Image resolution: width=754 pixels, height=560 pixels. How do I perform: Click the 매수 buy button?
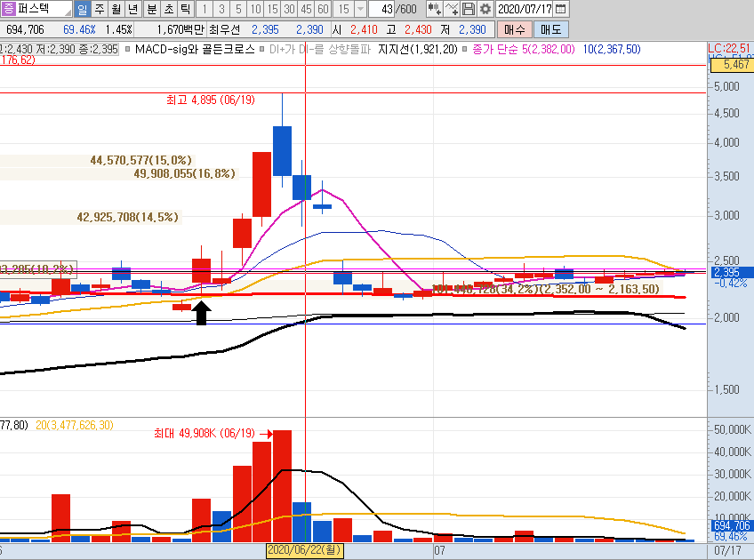(x=514, y=30)
